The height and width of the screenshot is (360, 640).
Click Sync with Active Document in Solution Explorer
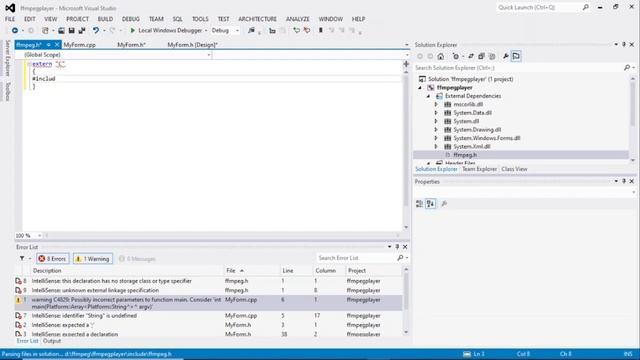point(471,56)
